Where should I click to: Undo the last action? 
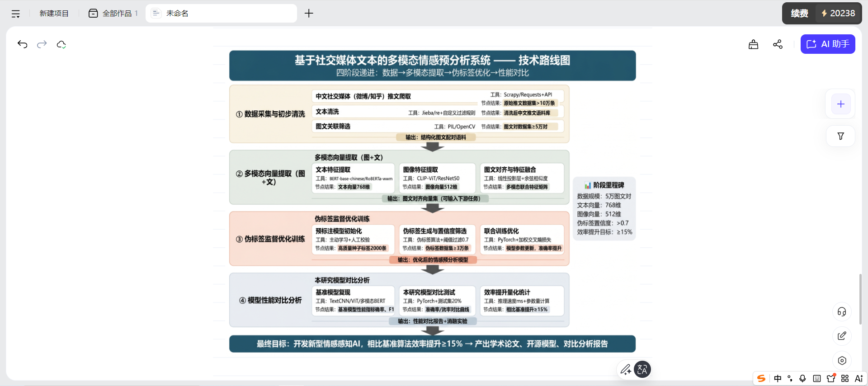pos(22,44)
